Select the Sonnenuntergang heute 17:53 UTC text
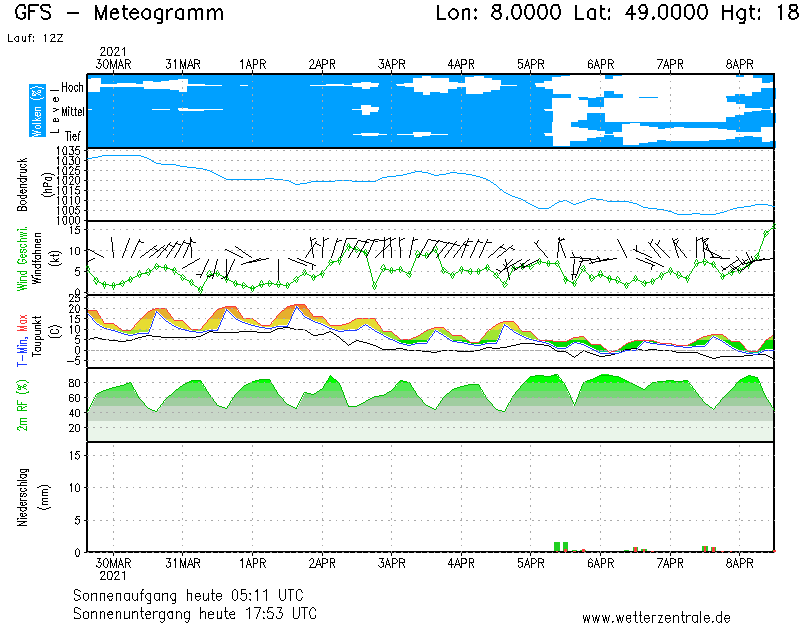 pos(194,612)
